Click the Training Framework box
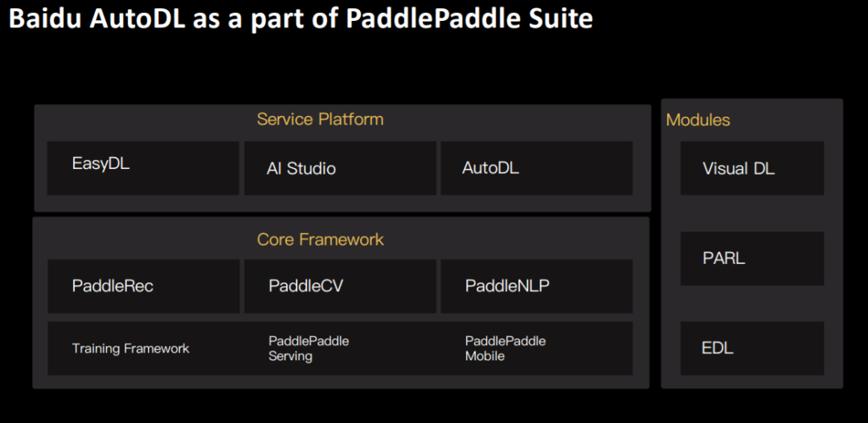Screen dimensions: 868x423 point(143,348)
